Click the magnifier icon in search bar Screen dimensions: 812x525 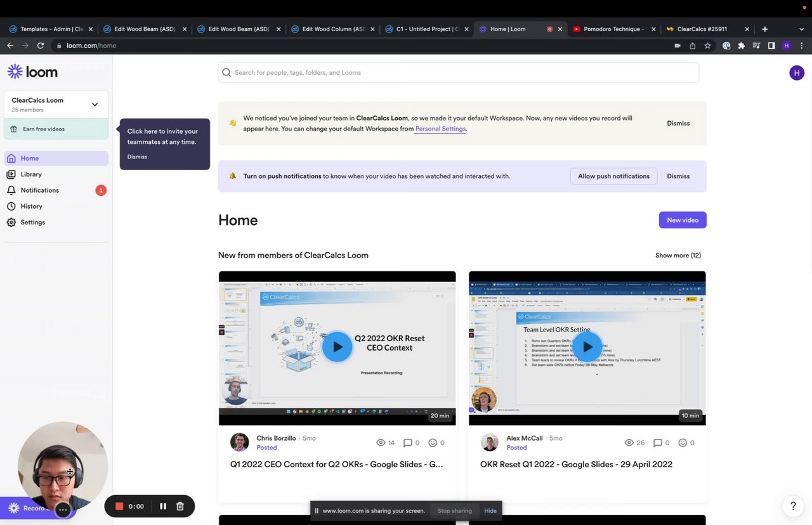[226, 72]
